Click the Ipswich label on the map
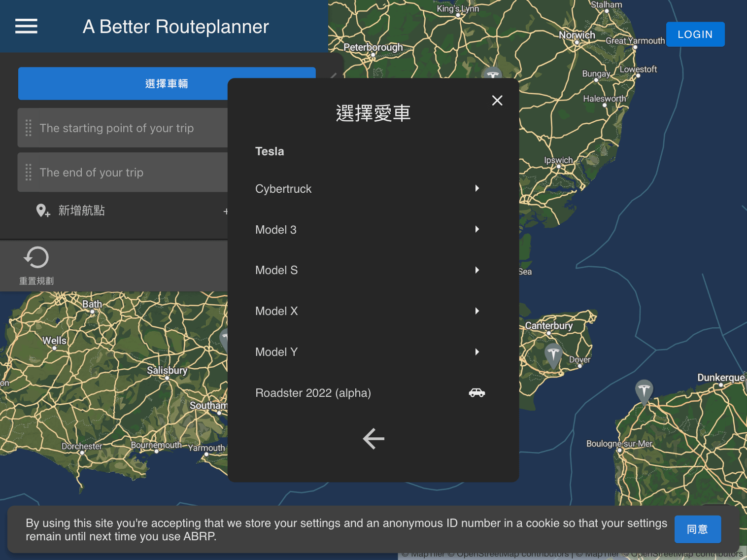 pyautogui.click(x=558, y=160)
